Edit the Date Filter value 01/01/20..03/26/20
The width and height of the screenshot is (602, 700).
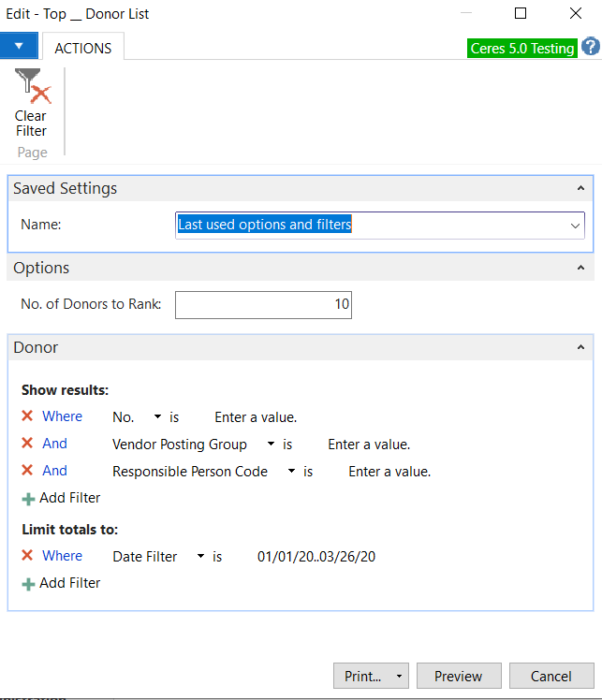tap(316, 557)
